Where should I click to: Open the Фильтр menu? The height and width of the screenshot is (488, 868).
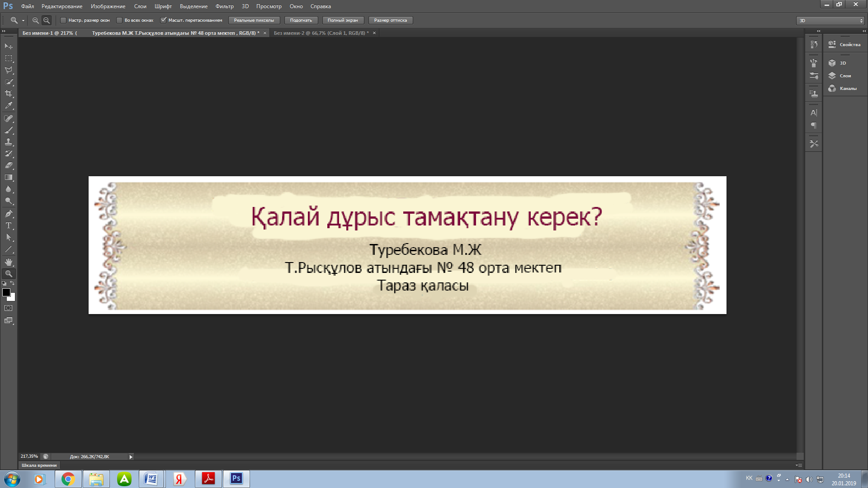(224, 6)
